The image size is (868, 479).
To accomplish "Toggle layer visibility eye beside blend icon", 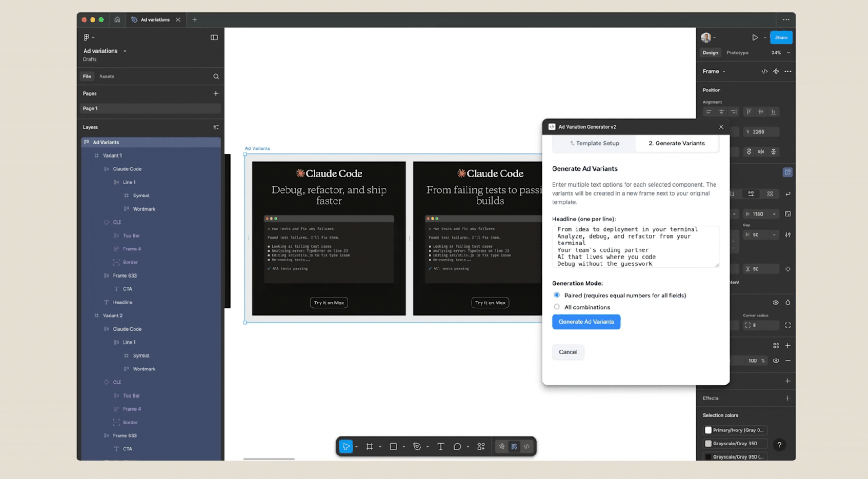I will (x=776, y=302).
